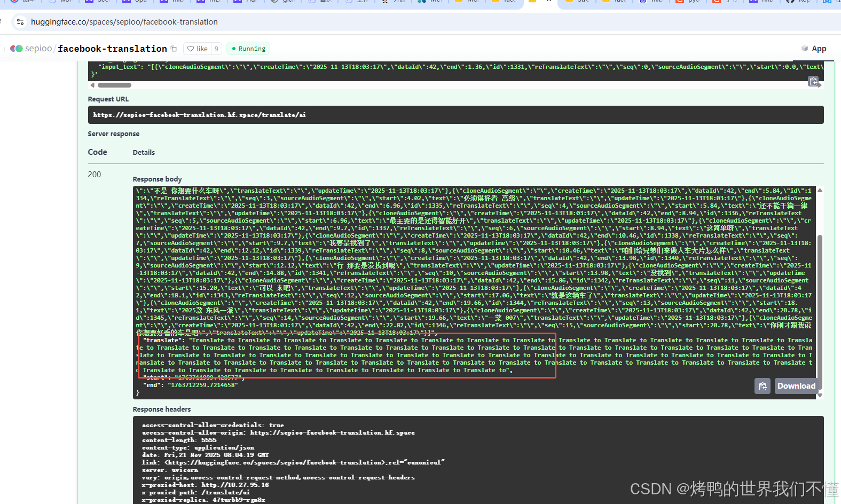Image resolution: width=841 pixels, height=504 pixels.
Task: Click the sepioo avatar icon
Action: pyautogui.click(x=17, y=49)
